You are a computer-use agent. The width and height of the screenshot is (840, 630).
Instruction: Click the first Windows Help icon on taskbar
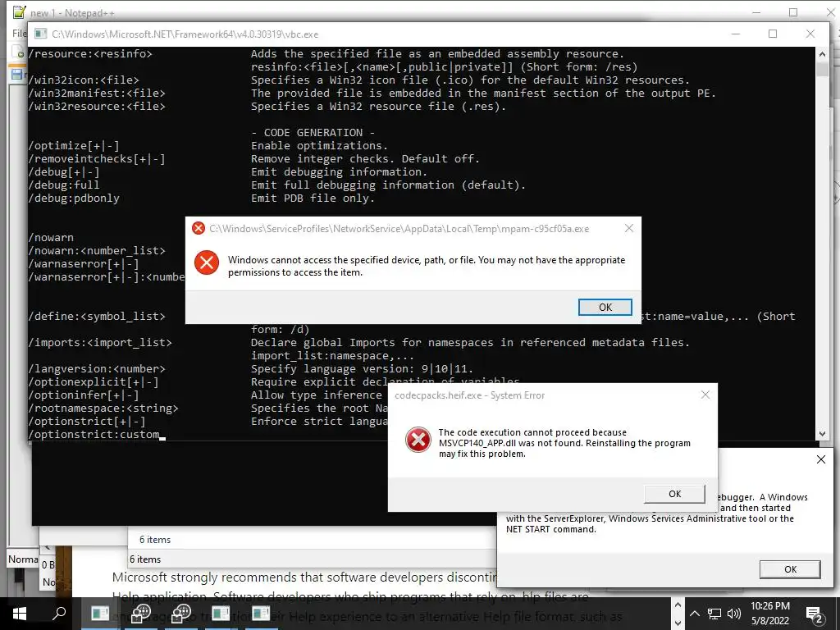141,614
